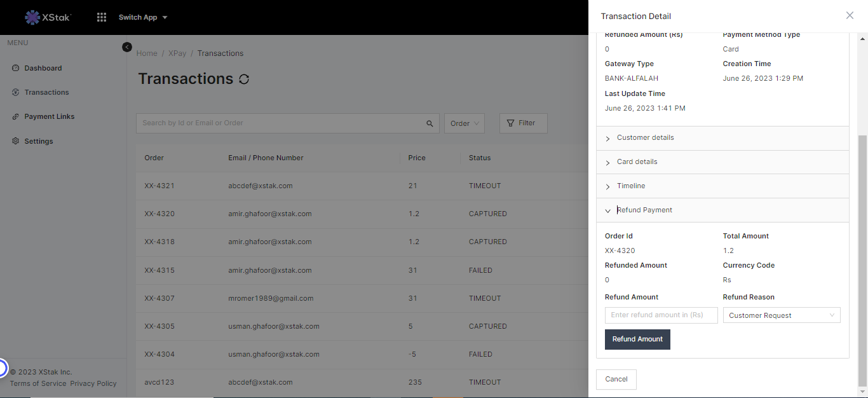The width and height of the screenshot is (868, 398).
Task: Go to Transactions in sidebar menu
Action: 46,92
